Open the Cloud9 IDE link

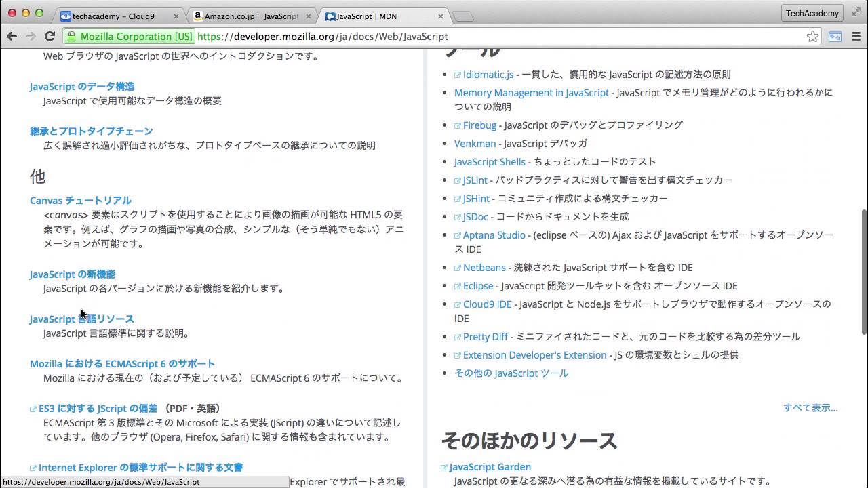(488, 304)
